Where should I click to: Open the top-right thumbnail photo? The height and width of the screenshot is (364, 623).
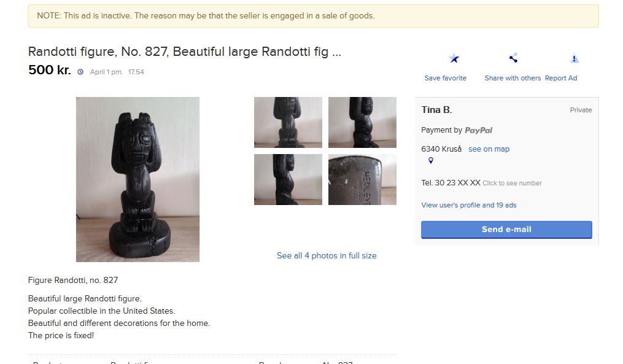362,122
